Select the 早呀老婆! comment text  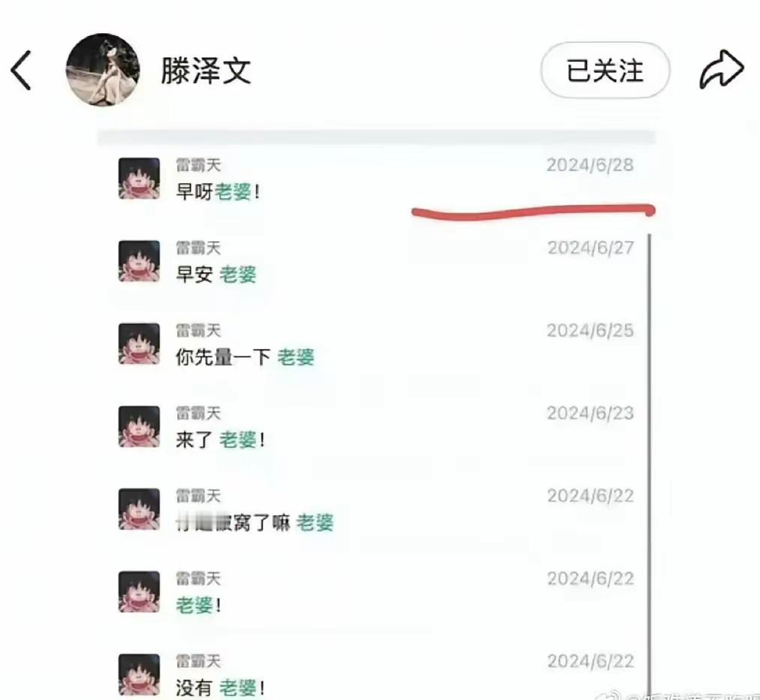pyautogui.click(x=218, y=192)
